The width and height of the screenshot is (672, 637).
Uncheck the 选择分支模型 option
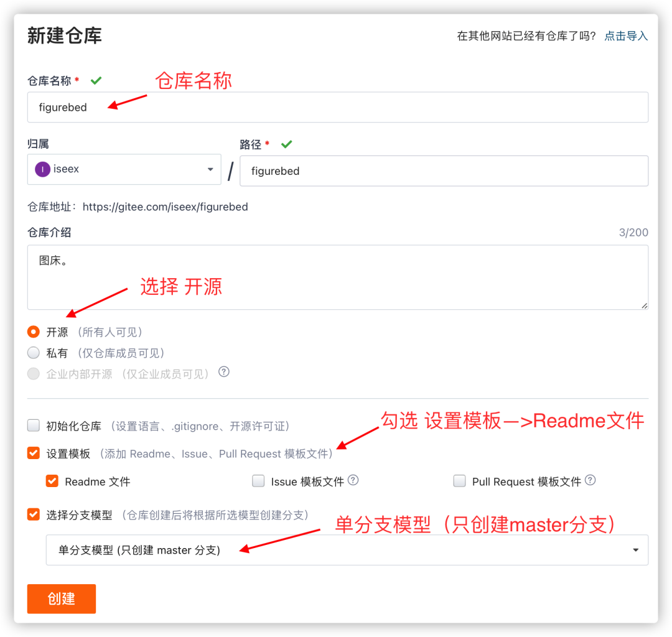point(33,514)
